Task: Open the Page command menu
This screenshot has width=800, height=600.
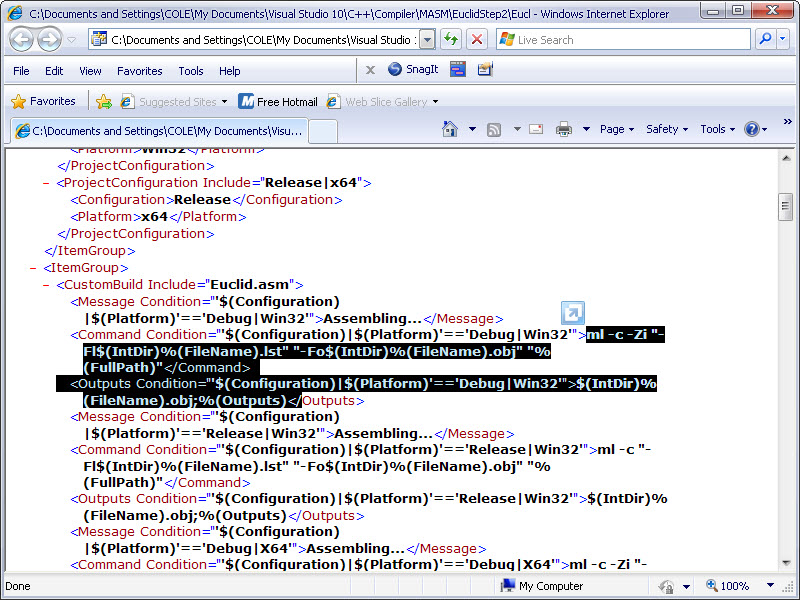Action: coord(617,129)
